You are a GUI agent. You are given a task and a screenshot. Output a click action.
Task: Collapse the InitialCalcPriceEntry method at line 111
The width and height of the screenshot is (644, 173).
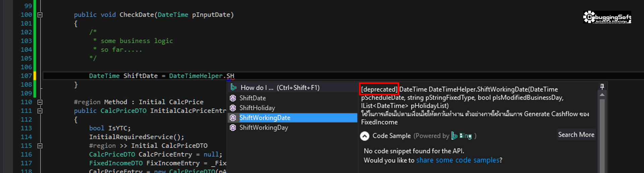point(40,111)
